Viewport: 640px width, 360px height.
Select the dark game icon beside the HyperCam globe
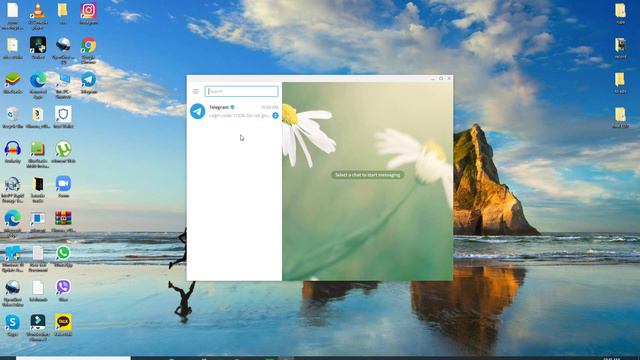38,48
